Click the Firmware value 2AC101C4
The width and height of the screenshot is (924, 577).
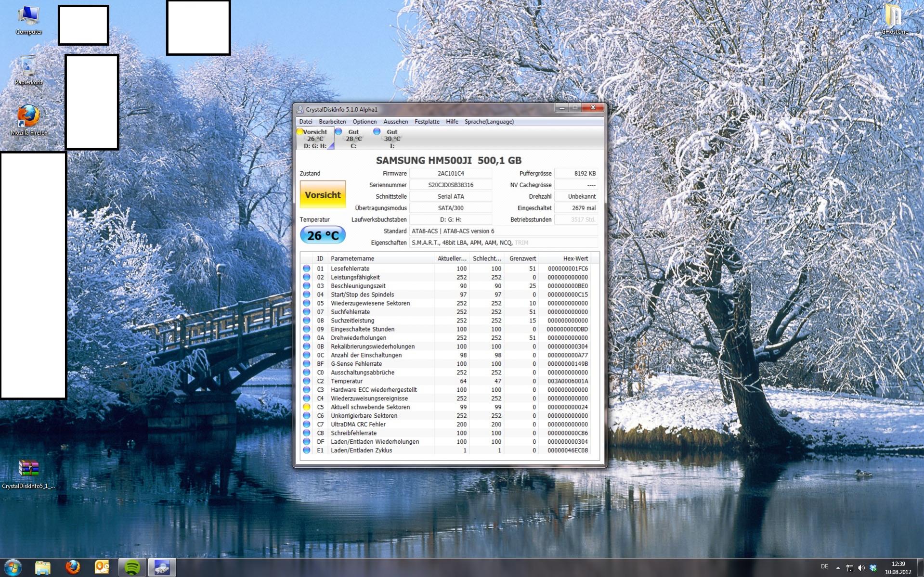[x=451, y=173]
